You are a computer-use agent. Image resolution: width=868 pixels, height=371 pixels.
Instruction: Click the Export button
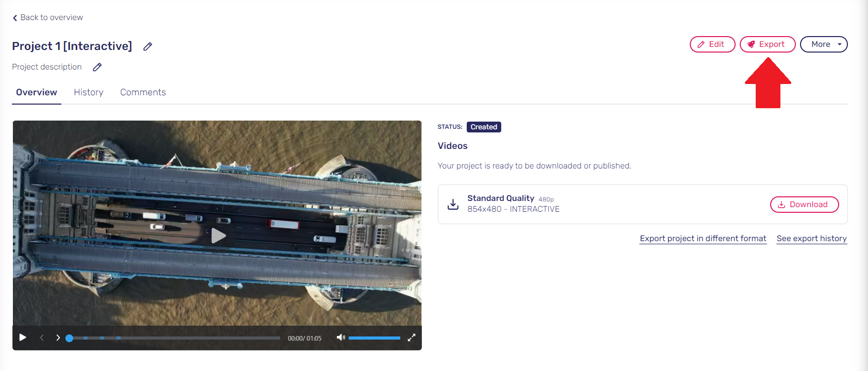click(x=768, y=44)
